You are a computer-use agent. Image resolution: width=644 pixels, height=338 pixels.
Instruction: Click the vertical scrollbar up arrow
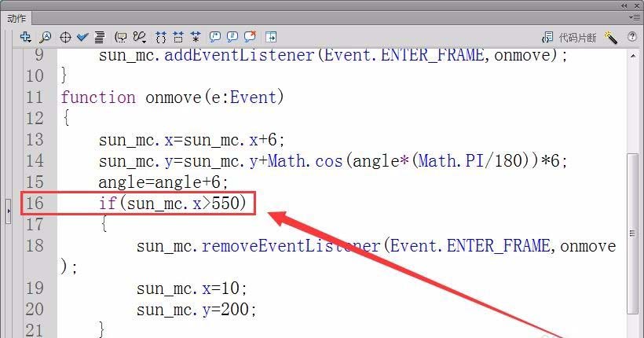(633, 56)
